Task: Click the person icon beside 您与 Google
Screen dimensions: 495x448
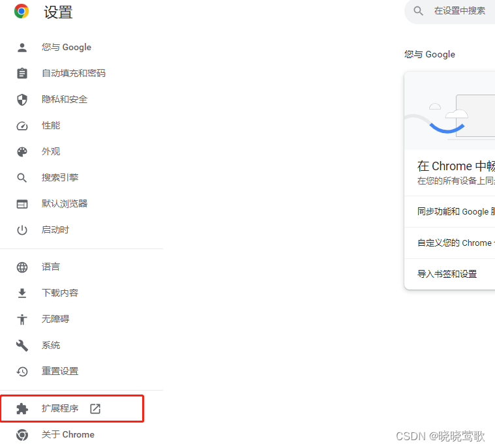Action: click(x=22, y=48)
